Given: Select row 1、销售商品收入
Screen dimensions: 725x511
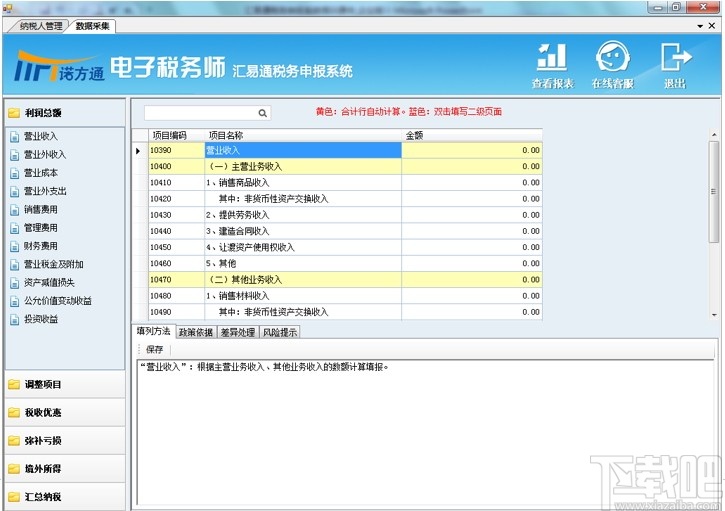Looking at the screenshot, I should 345,183.
